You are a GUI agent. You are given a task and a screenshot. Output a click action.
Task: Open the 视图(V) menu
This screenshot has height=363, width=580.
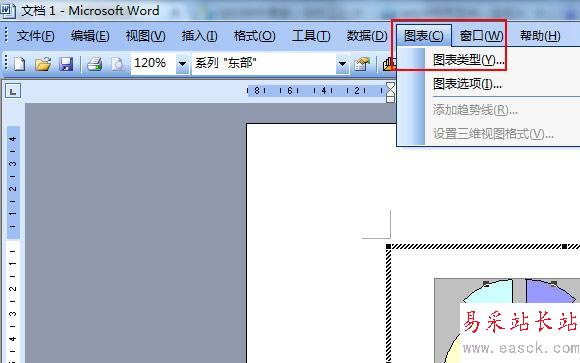coord(145,36)
